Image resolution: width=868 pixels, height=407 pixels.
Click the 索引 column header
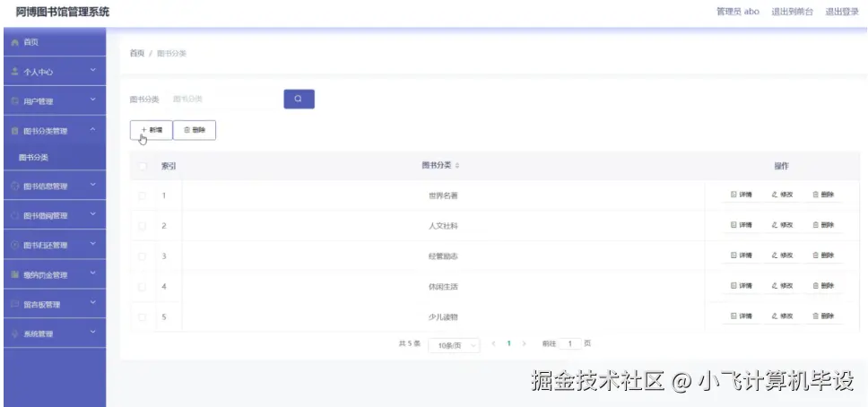tap(169, 166)
